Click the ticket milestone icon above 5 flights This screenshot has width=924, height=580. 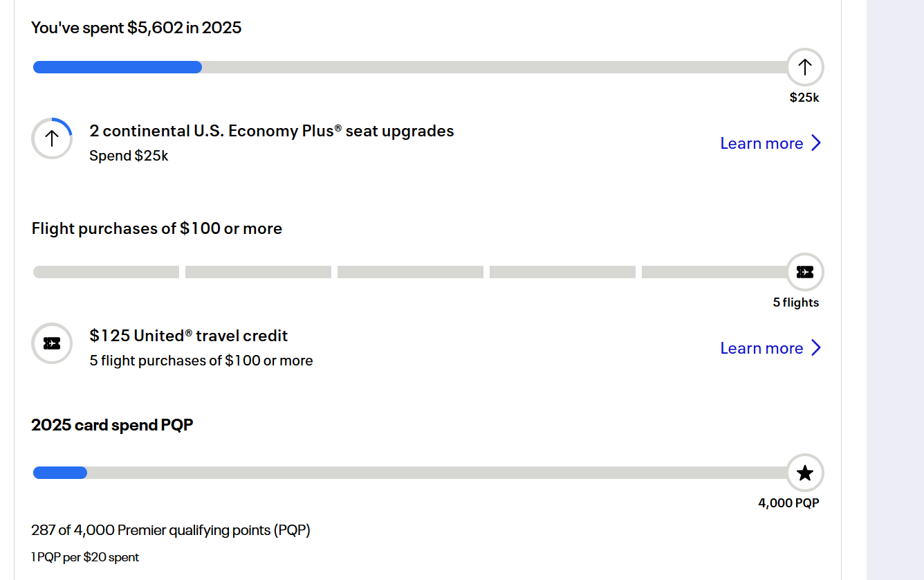coord(805,272)
